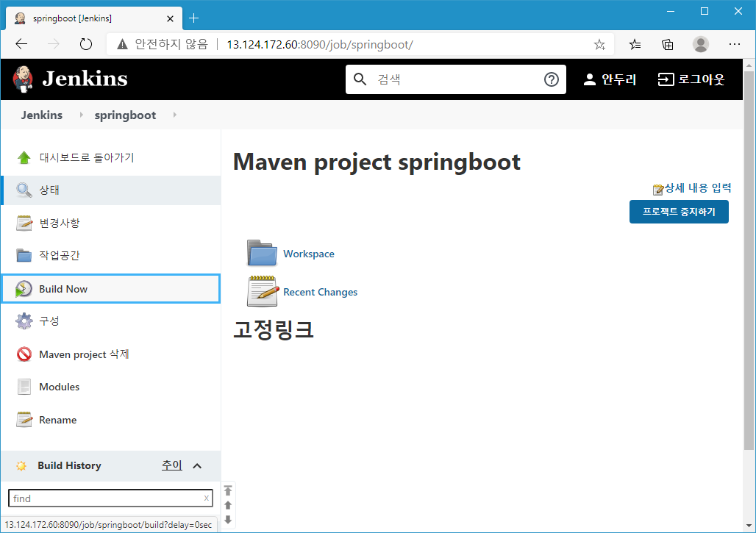Viewport: 756px width, 533px height.
Task: Click the Jenkins butler logo icon
Action: coord(22,79)
